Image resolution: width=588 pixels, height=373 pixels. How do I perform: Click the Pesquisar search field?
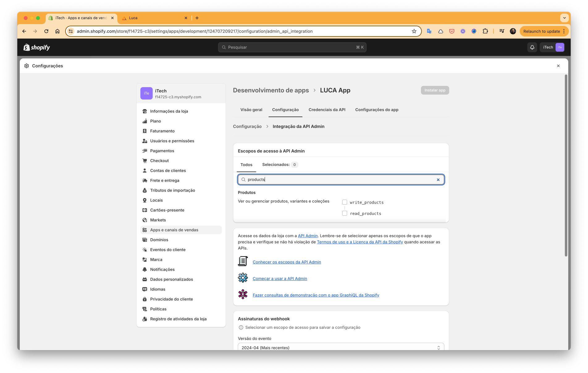[x=292, y=47]
